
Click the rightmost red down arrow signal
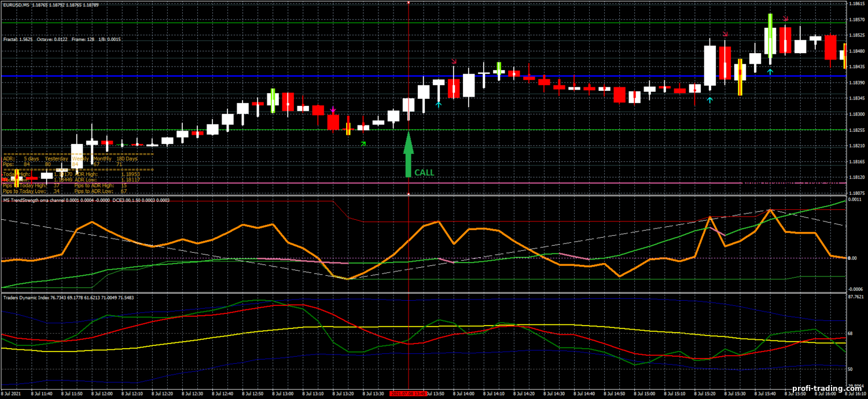pos(786,19)
